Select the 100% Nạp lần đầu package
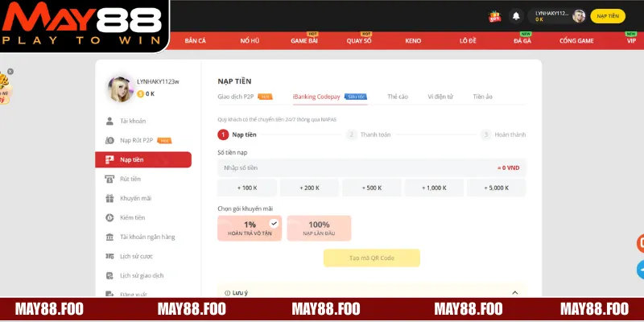The height and width of the screenshot is (322, 644). tap(319, 228)
